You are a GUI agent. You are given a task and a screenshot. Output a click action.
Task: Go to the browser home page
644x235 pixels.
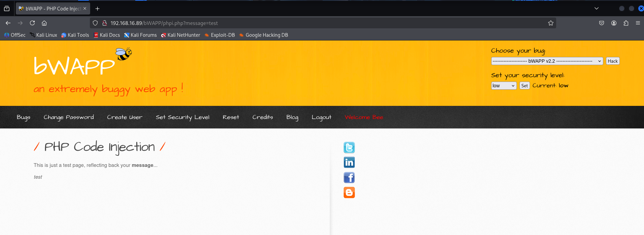pos(44,23)
